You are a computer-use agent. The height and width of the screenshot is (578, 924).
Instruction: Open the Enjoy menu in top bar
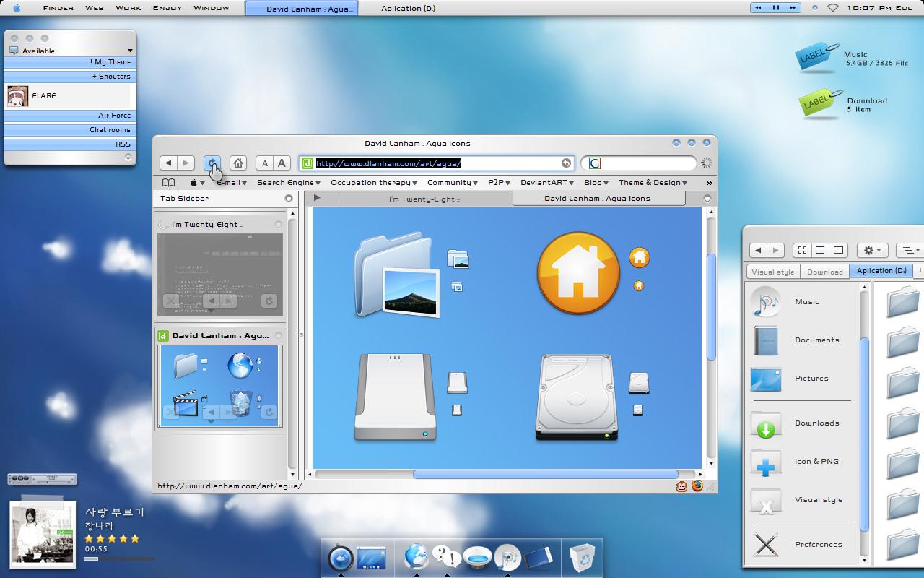click(x=167, y=8)
